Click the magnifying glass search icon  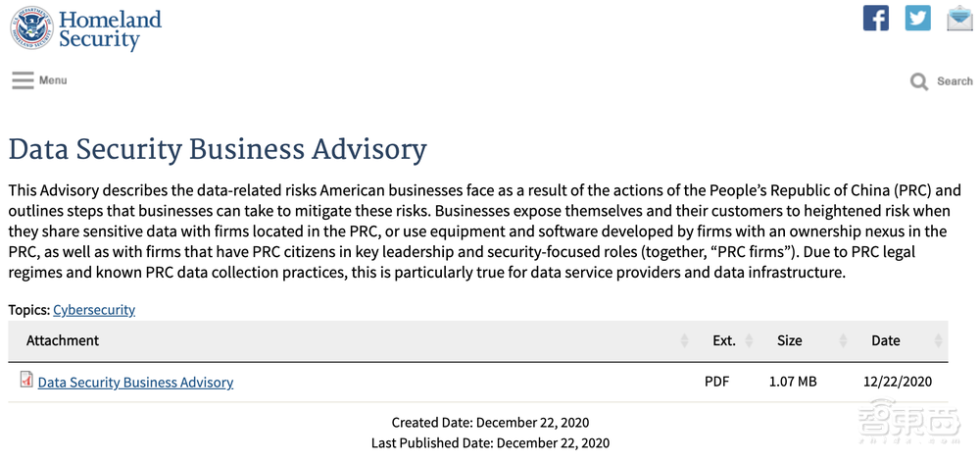(919, 81)
